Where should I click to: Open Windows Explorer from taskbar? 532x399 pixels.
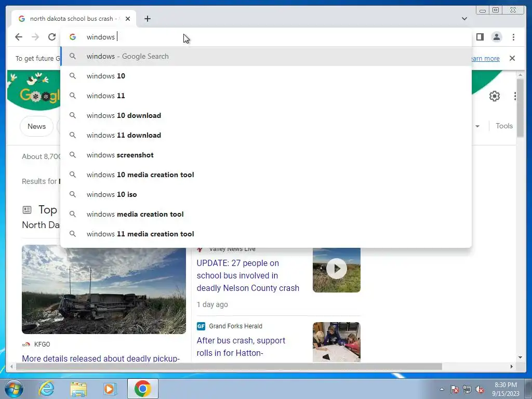point(78,389)
